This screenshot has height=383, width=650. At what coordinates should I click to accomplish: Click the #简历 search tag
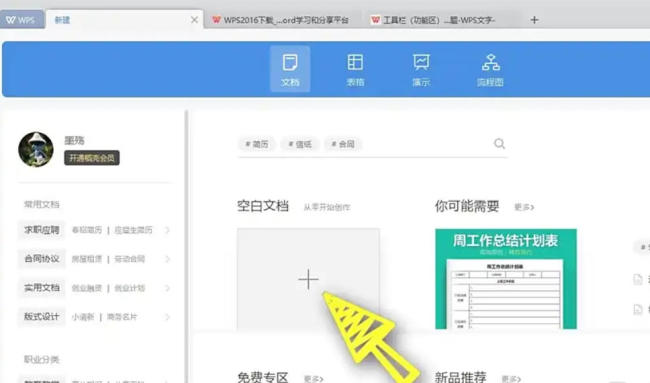(x=257, y=144)
